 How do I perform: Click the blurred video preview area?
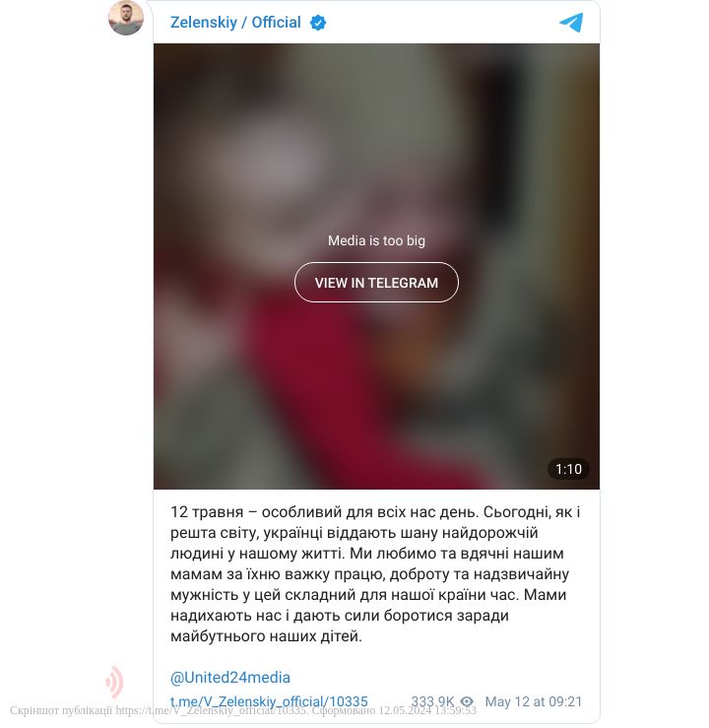tap(376, 266)
